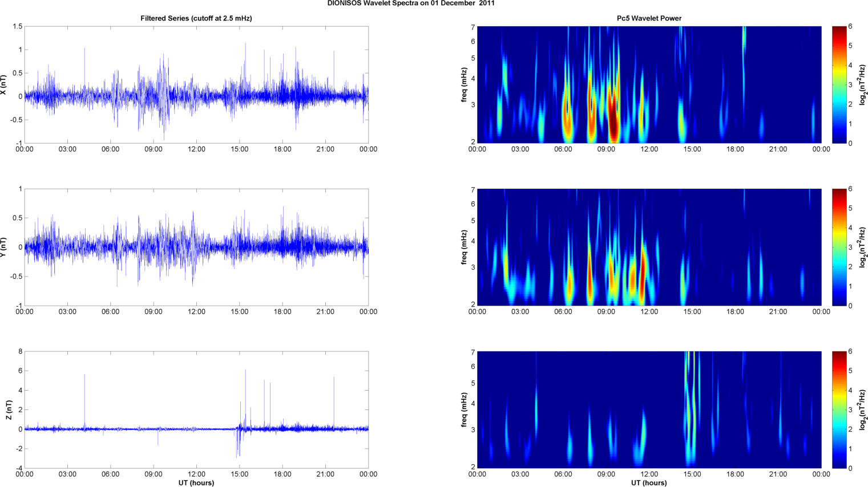Click inside the Z component wavelet spectrogram
This screenshot has width=868, height=487.
click(x=649, y=410)
